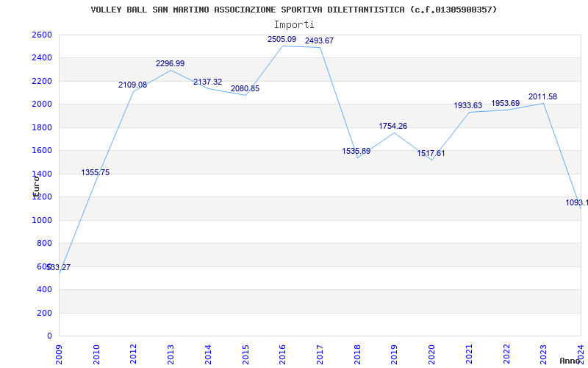Click the chart title with c.f.01305900357
Screen dimensions: 588x368
tap(293, 10)
